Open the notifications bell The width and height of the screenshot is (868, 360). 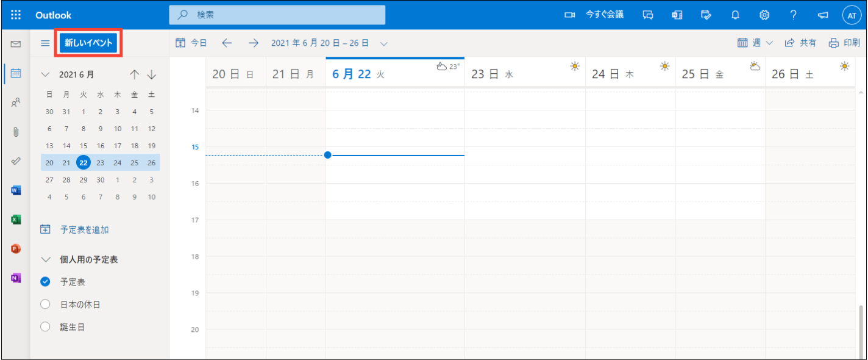pos(735,15)
